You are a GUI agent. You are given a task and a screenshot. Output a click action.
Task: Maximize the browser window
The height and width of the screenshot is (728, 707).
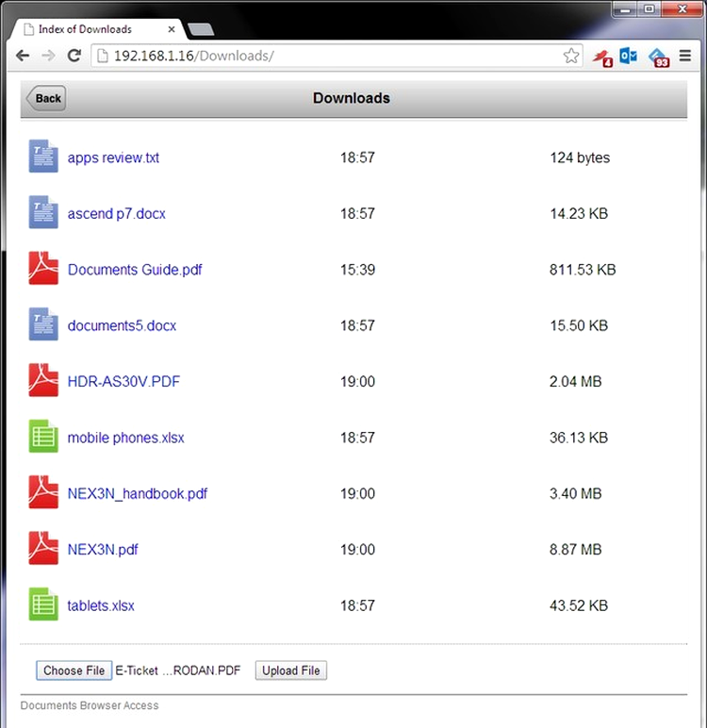[649, 9]
